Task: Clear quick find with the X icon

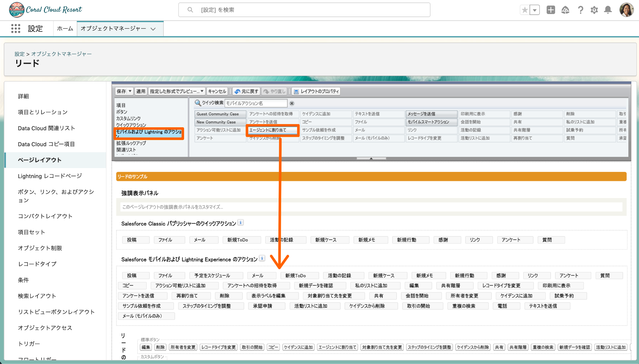Action: [292, 103]
